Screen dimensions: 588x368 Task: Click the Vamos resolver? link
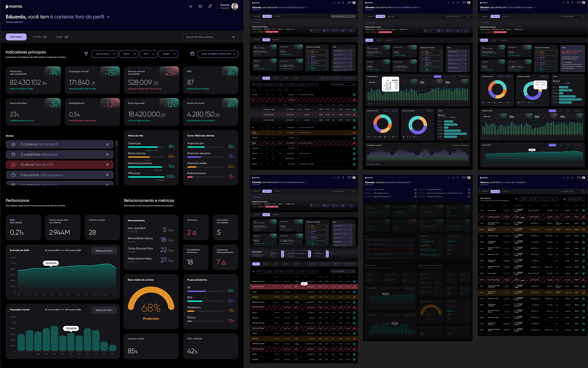pyautogui.click(x=14, y=22)
